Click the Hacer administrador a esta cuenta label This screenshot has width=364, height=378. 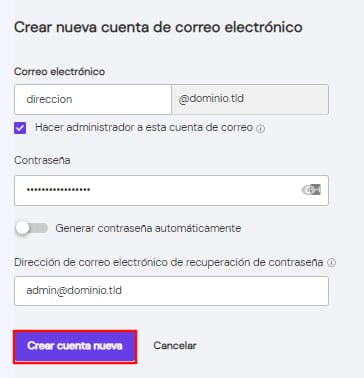pos(144,127)
